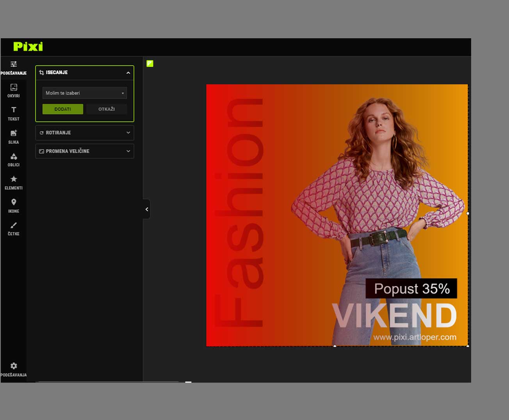Viewport: 509px width, 420px height.
Task: Click the bottom horizontal scrollbar
Action: point(109,382)
